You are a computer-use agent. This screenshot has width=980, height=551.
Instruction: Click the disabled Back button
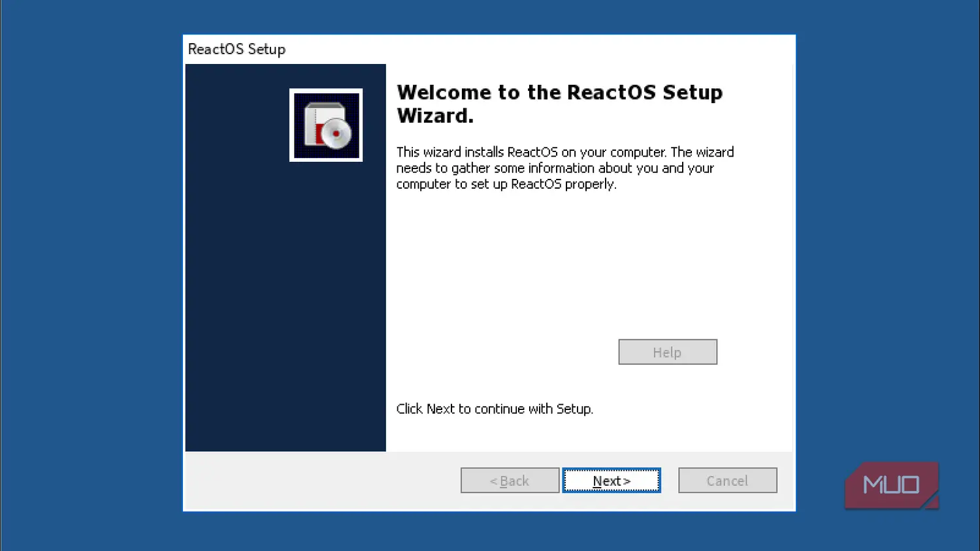pos(510,480)
